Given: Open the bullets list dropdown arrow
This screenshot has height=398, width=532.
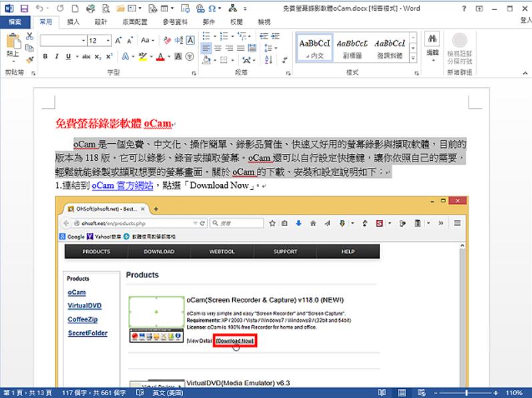Looking at the screenshot, I should pos(215,36).
